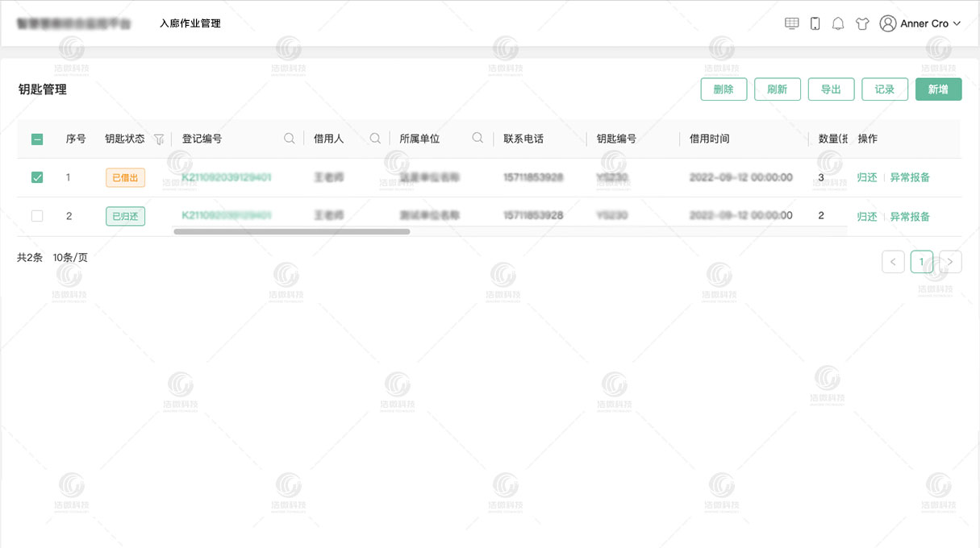Expand the Anner Cro account dropdown

(957, 23)
